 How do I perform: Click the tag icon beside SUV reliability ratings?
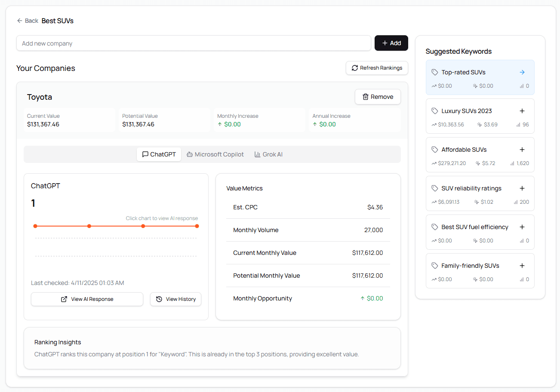point(435,188)
